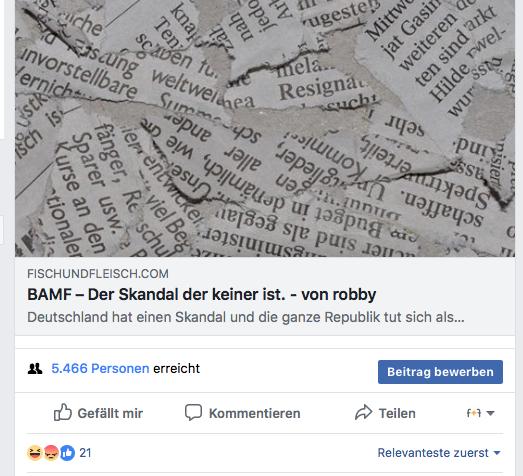Click the FISCHUNDFLEISCH.COM source label
Viewport: 523px width, 476px height.
(98, 274)
